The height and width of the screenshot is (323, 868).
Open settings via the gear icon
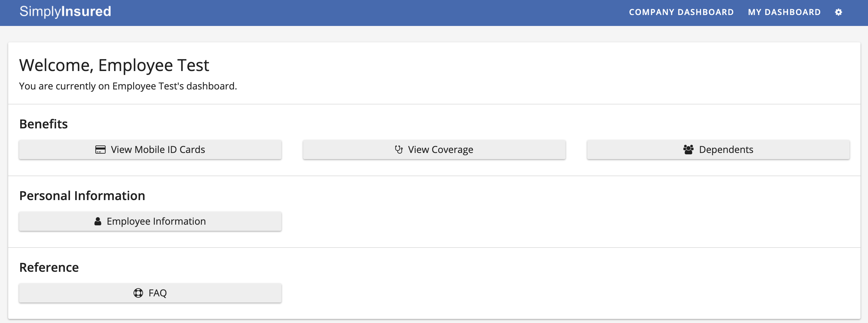point(838,12)
